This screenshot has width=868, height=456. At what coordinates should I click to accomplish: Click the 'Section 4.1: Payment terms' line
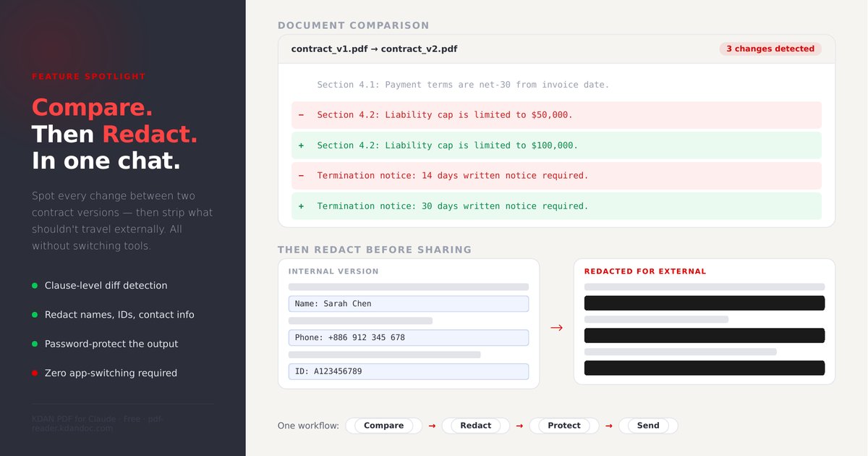pyautogui.click(x=463, y=85)
